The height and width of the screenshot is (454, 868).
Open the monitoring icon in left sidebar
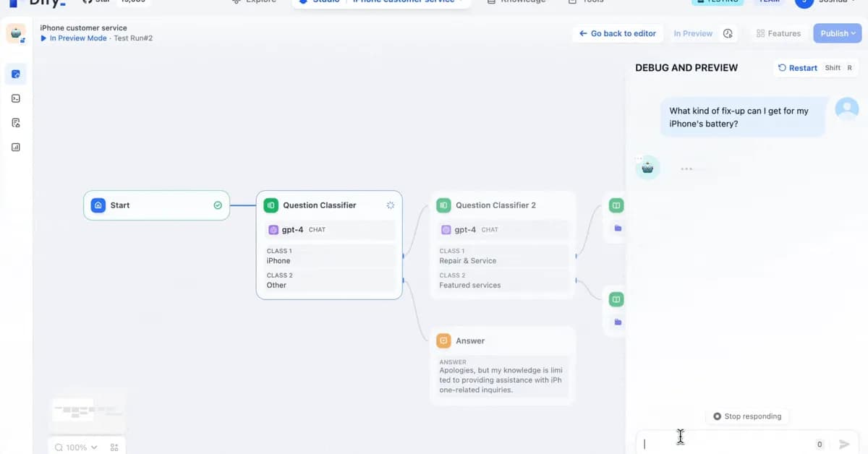(15, 147)
